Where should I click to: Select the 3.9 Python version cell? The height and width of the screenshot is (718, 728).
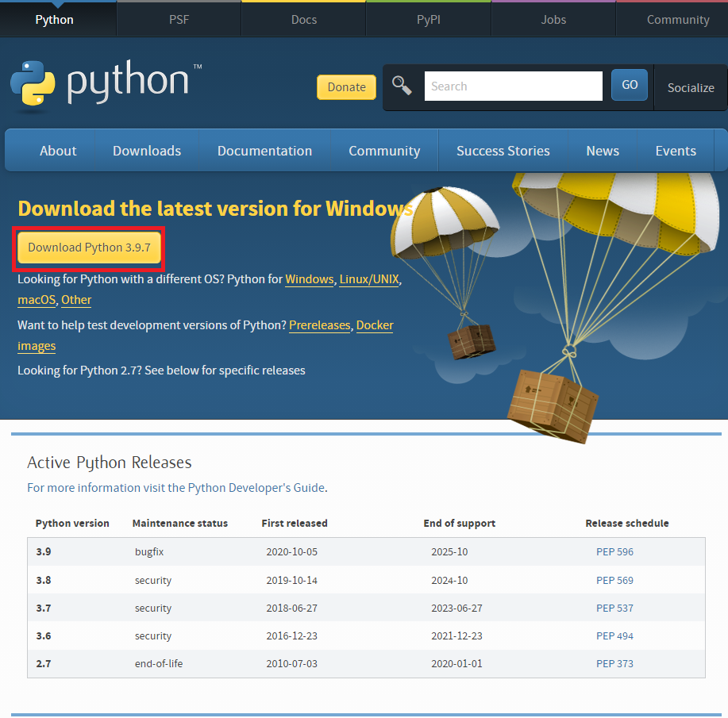(44, 552)
